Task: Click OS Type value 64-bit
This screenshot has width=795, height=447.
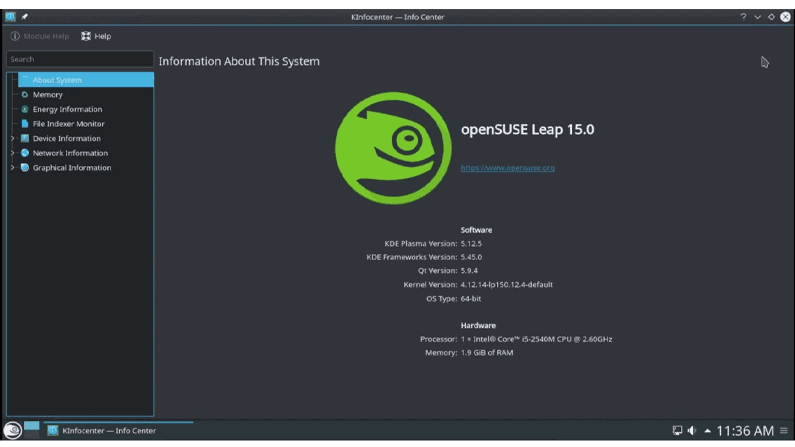Action: (x=471, y=299)
